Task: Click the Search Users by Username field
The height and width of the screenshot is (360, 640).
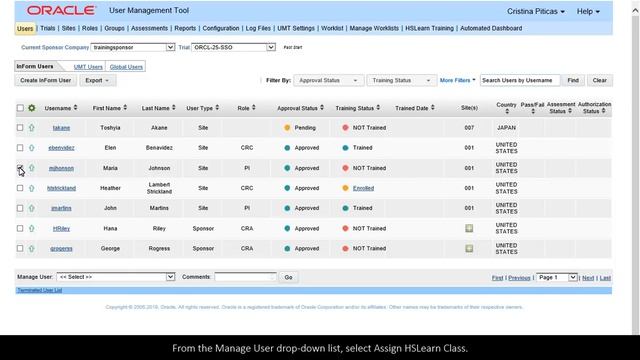Action: coord(520,80)
